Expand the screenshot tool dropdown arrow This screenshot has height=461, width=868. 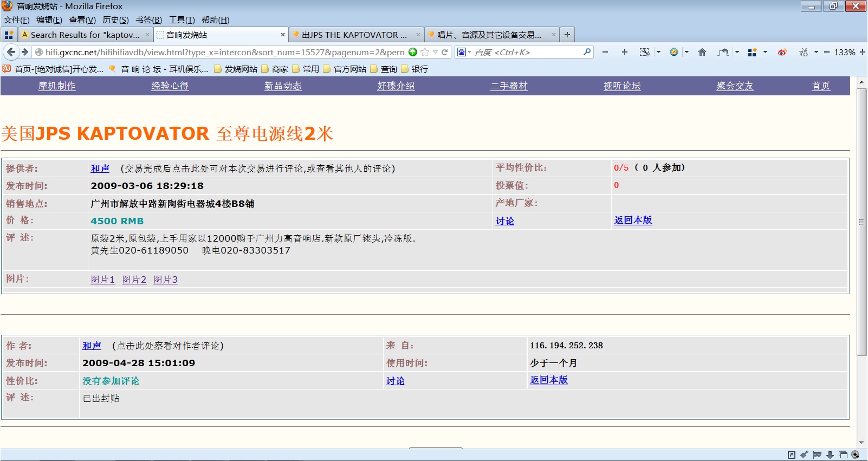658,52
